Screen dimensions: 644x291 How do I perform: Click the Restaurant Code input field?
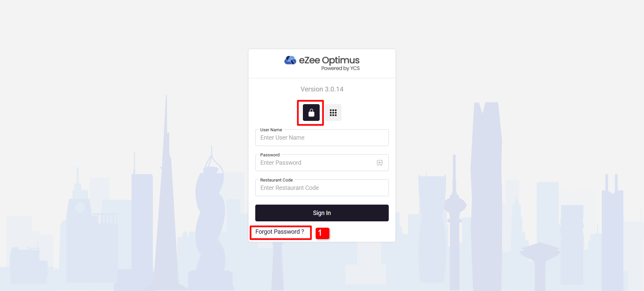tap(322, 188)
